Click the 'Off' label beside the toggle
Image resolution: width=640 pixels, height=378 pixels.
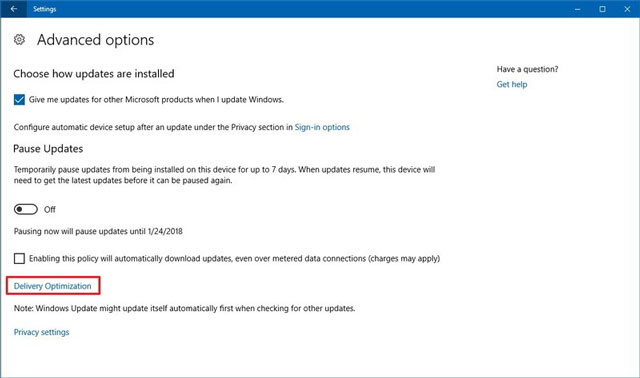(x=50, y=209)
